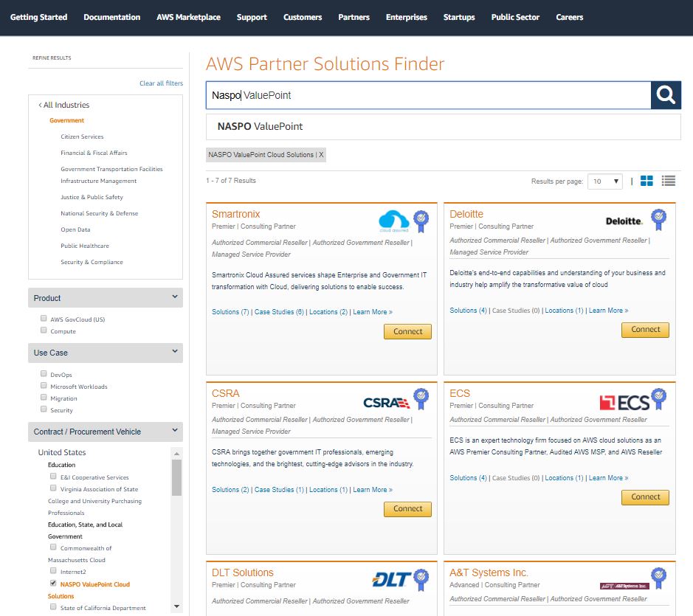The image size is (693, 616).
Task: Select the Migration use case checkbox
Action: (44, 397)
